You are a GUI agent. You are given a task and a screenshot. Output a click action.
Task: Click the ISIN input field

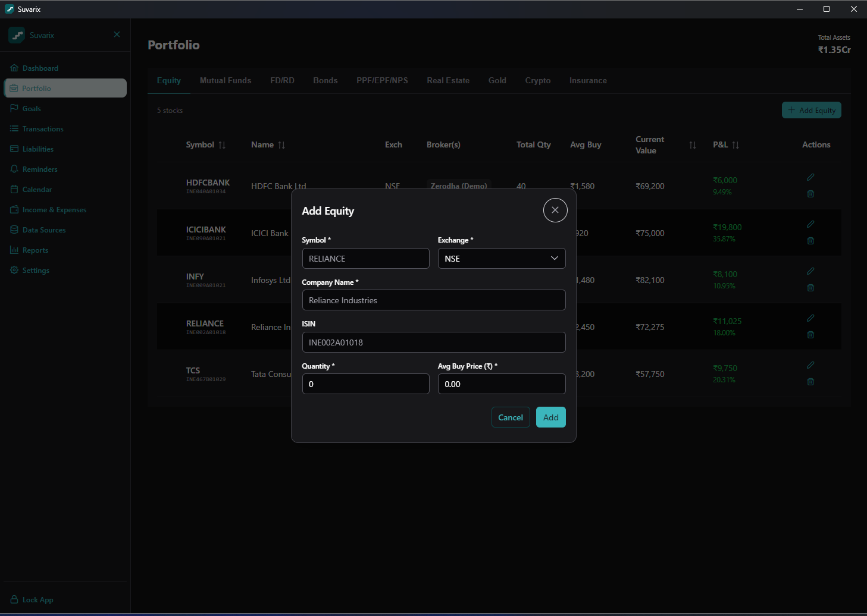[x=434, y=342]
